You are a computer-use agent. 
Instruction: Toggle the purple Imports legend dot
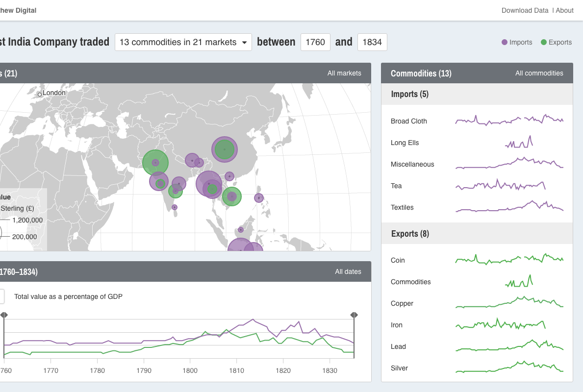[504, 42]
